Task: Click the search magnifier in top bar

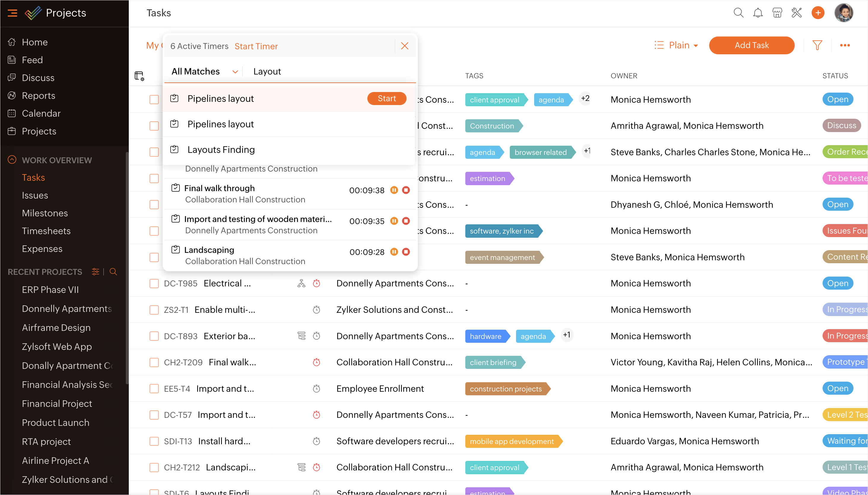Action: [738, 13]
